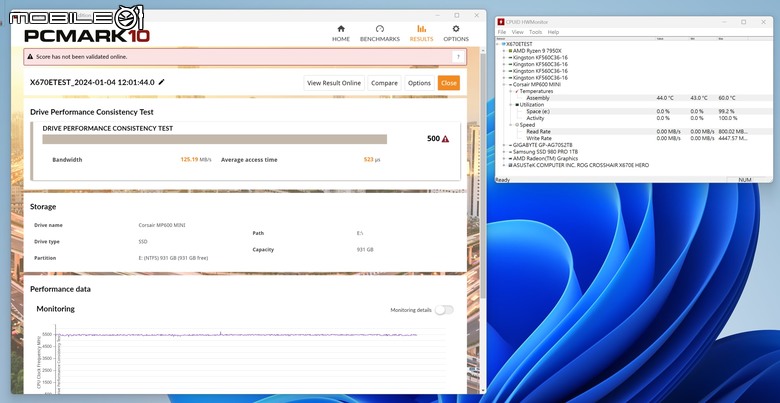
Task: Open the File menu in HWMonitor
Action: point(502,32)
